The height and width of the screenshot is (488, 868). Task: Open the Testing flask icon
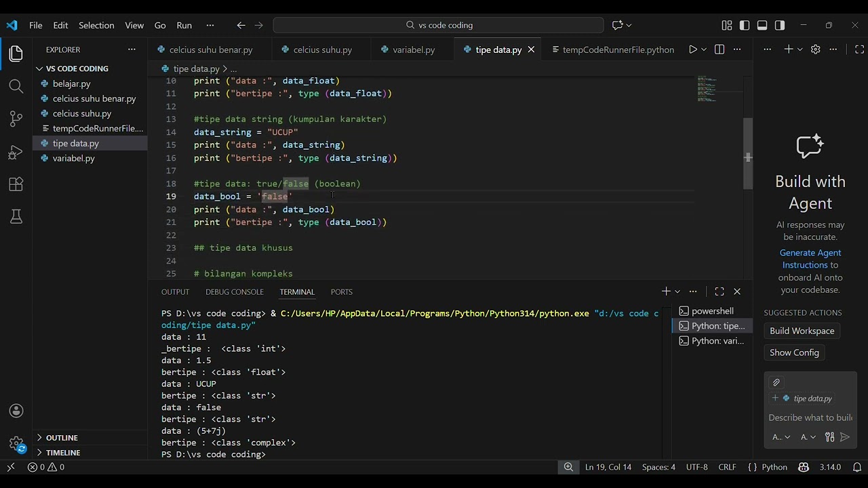pos(16,217)
